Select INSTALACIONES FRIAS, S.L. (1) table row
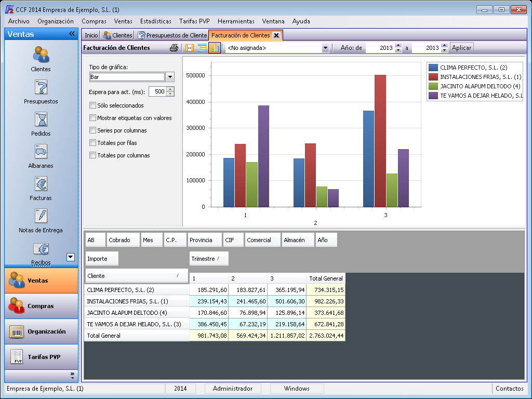The height and width of the screenshot is (399, 532). point(215,301)
